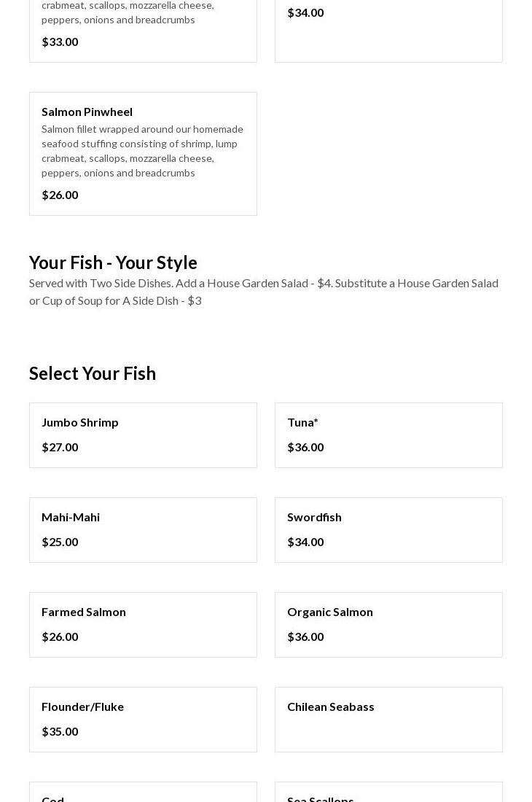Image resolution: width=532 pixels, height=802 pixels.
Task: Click the $26.00 price under Salmon Pinwheel
Action: (60, 195)
